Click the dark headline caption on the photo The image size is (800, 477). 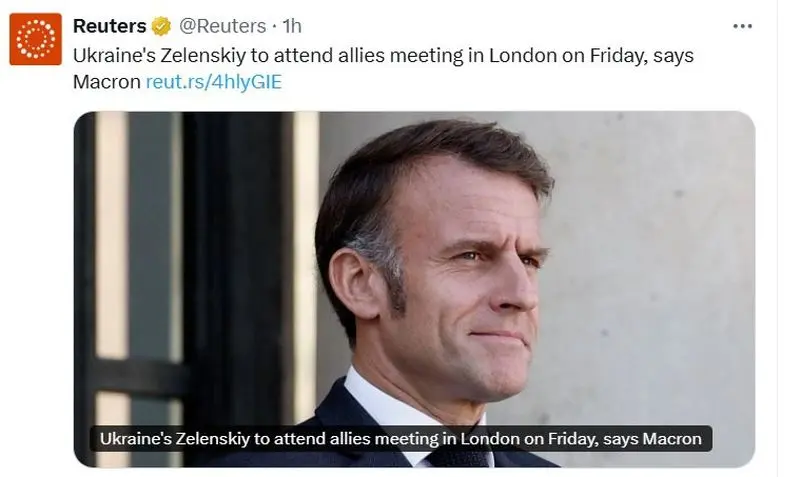pyautogui.click(x=401, y=438)
